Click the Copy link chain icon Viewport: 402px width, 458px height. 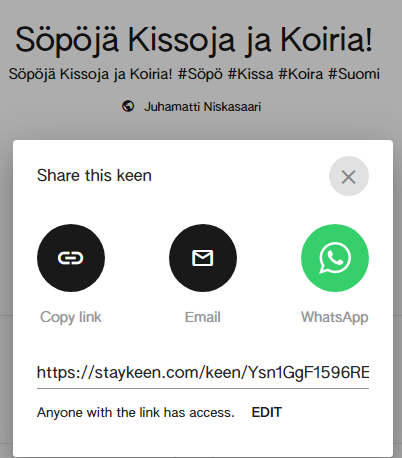coord(71,258)
